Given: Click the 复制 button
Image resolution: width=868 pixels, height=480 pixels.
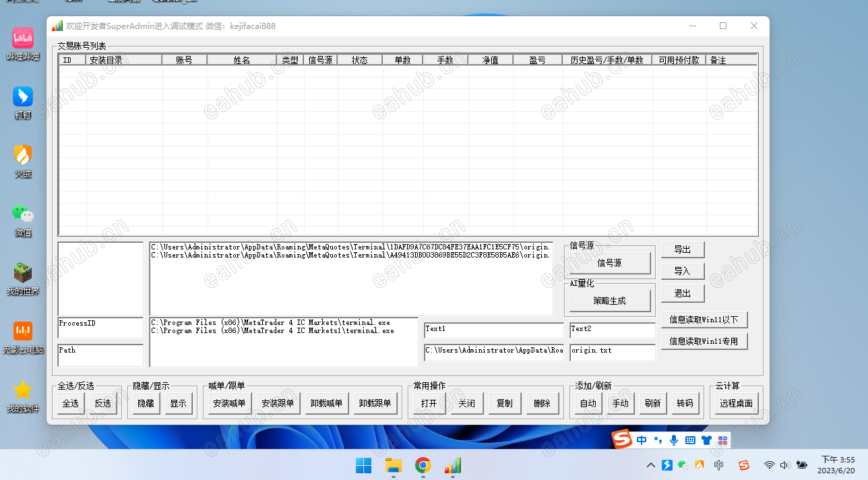Looking at the screenshot, I should point(505,403).
